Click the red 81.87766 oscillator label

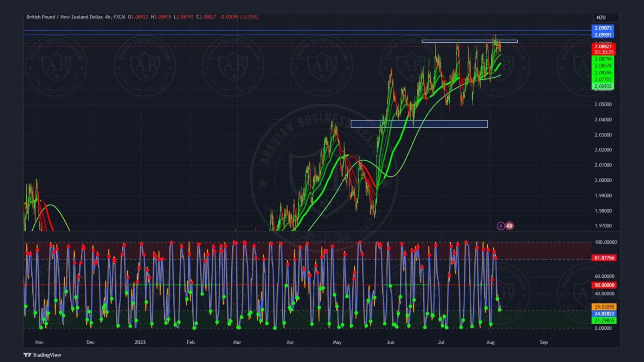(x=604, y=258)
